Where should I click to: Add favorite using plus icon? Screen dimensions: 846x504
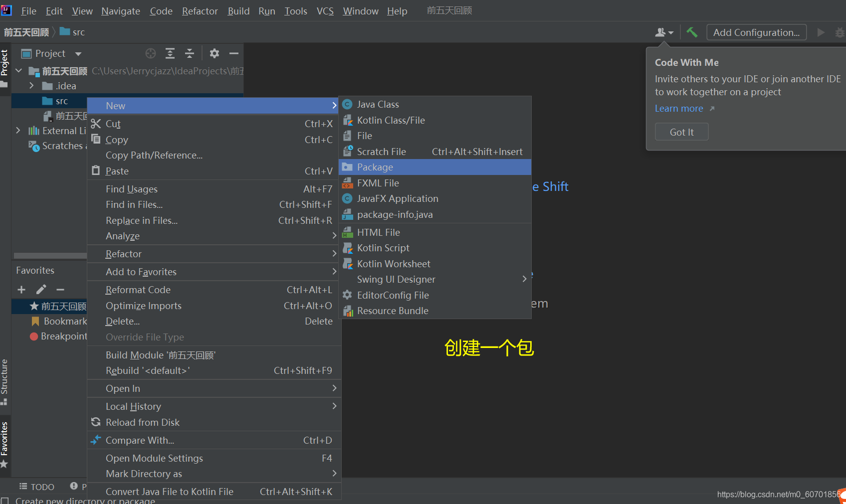21,289
